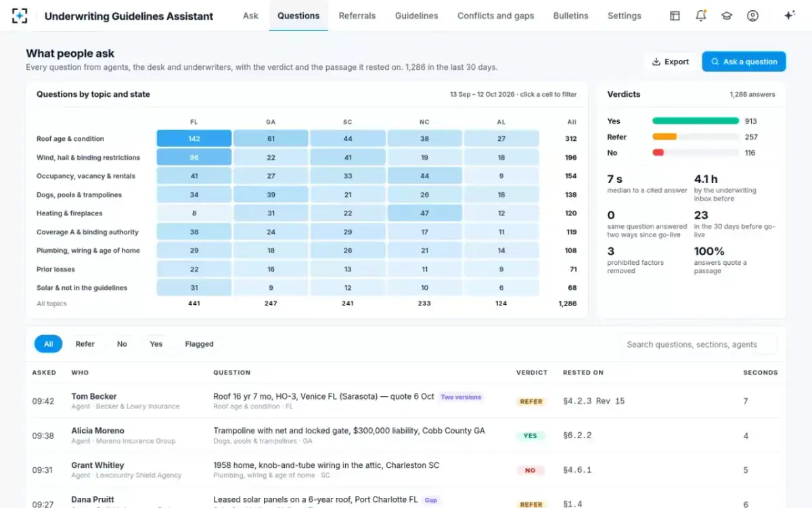The width and height of the screenshot is (812, 508).
Task: Click the Yes verdict green bar
Action: click(696, 121)
